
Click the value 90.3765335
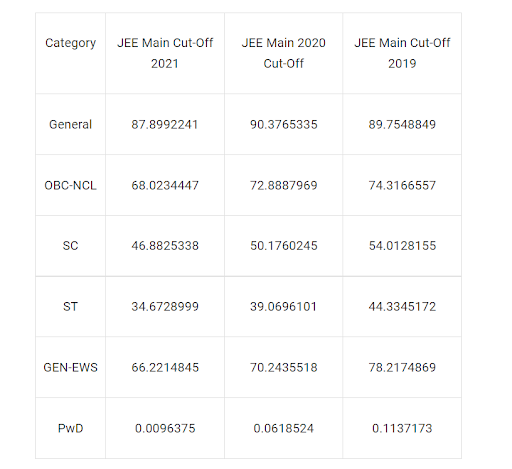284,124
